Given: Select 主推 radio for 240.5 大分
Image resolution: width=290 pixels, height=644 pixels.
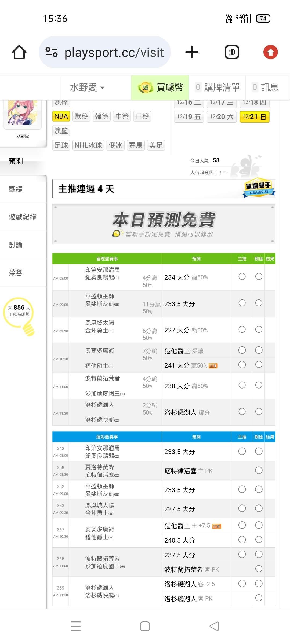Looking at the screenshot, I should click(242, 540).
